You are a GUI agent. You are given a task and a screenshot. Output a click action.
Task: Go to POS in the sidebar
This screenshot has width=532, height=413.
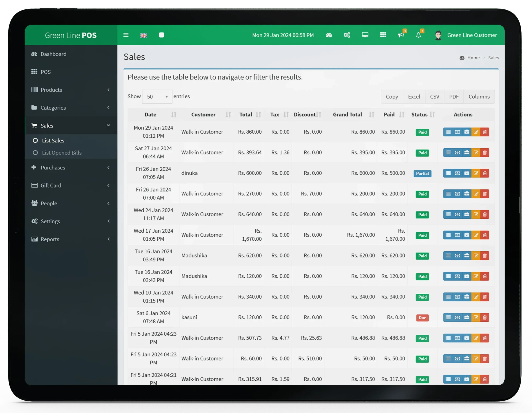(x=46, y=72)
